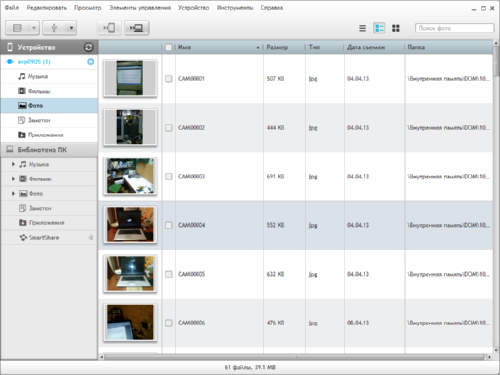
Task: Check the box for CAM00002
Action: click(x=169, y=128)
